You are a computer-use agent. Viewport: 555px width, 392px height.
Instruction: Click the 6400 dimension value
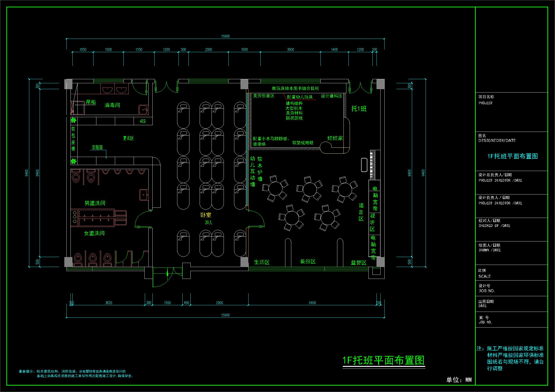[x=312, y=303]
